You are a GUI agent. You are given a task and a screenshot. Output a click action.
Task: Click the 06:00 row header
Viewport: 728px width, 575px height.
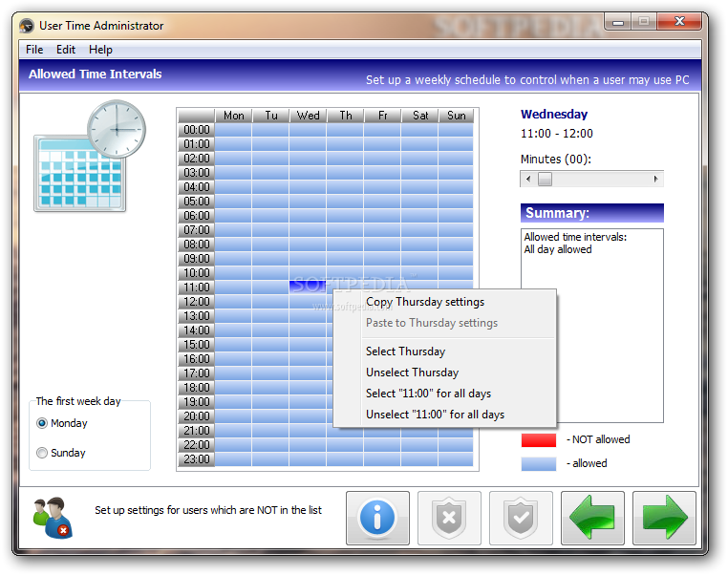(x=197, y=215)
